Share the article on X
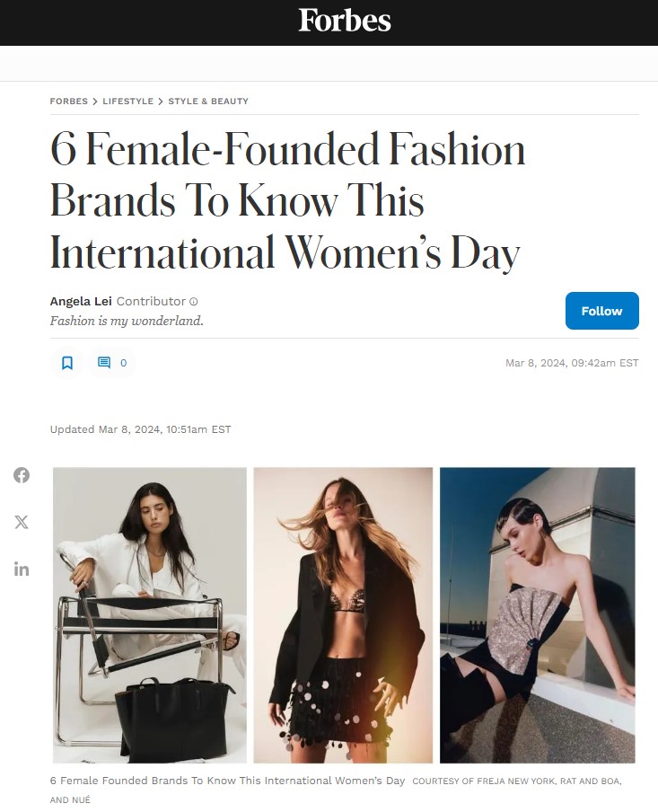The image size is (658, 812). pyautogui.click(x=22, y=522)
